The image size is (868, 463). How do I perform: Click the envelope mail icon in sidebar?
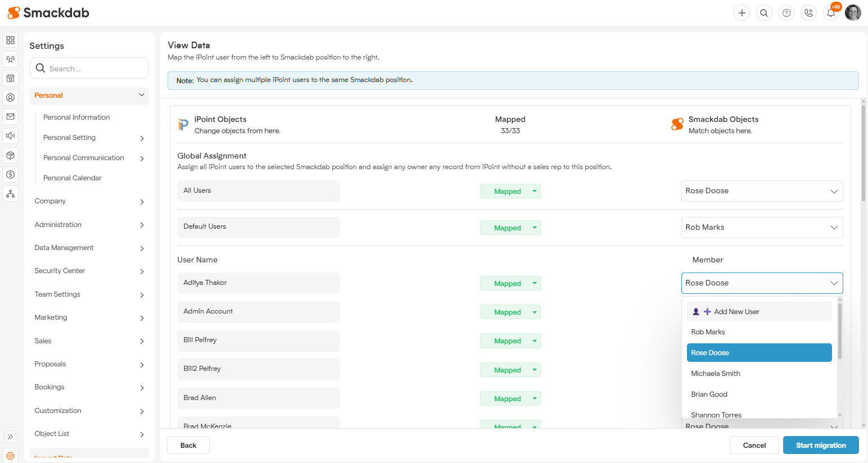10,116
